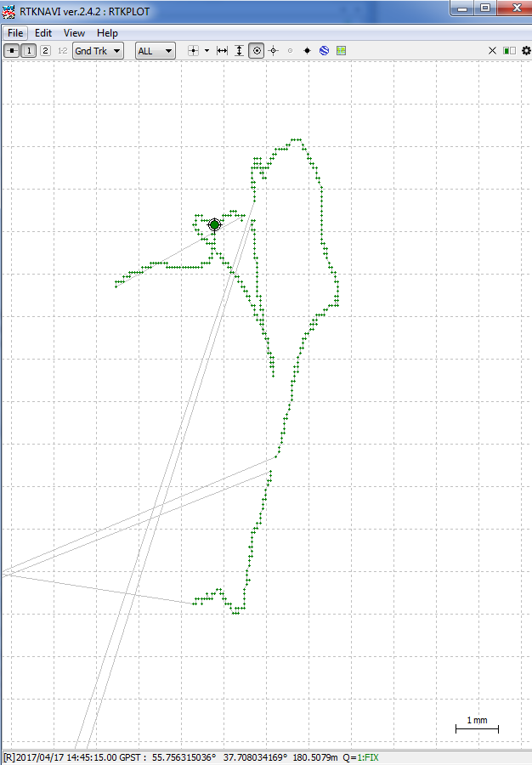Toggle the track current position icon
This screenshot has width=532, height=765.
click(257, 51)
